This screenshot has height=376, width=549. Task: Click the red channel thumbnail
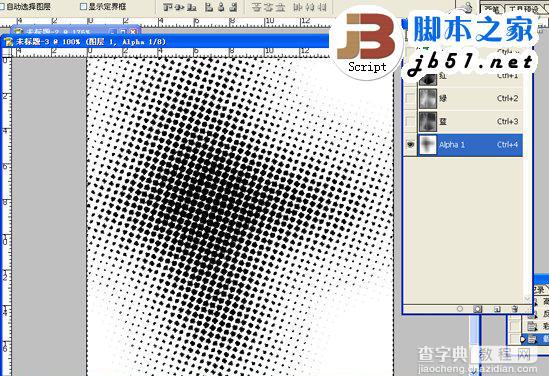(428, 80)
